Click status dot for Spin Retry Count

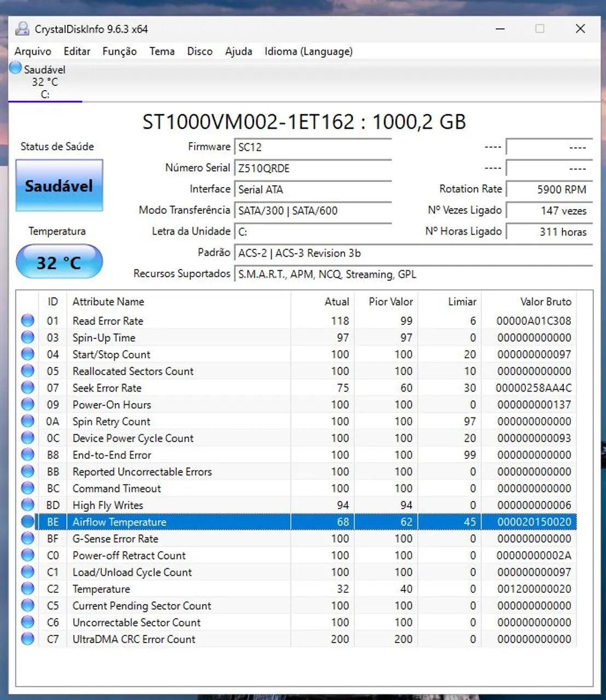(27, 421)
